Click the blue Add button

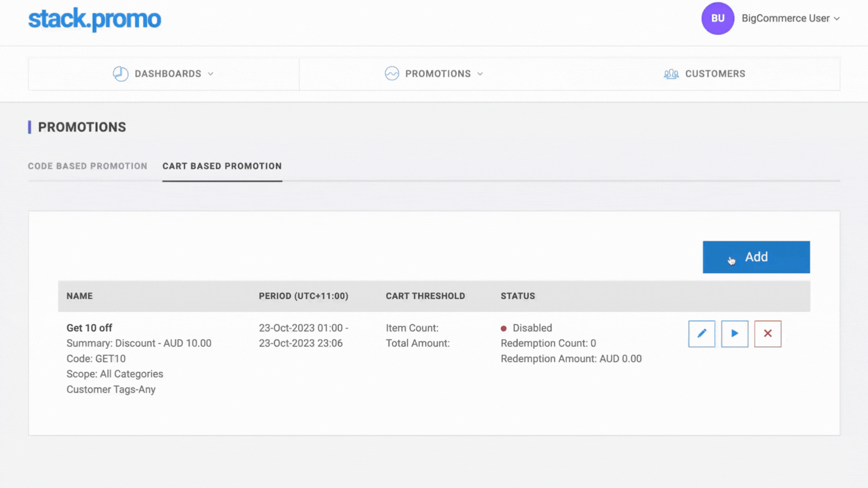coord(756,257)
